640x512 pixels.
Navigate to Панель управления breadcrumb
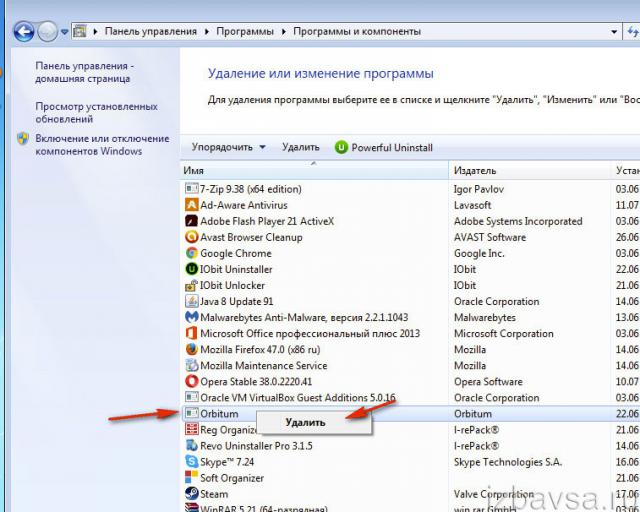tap(151, 31)
